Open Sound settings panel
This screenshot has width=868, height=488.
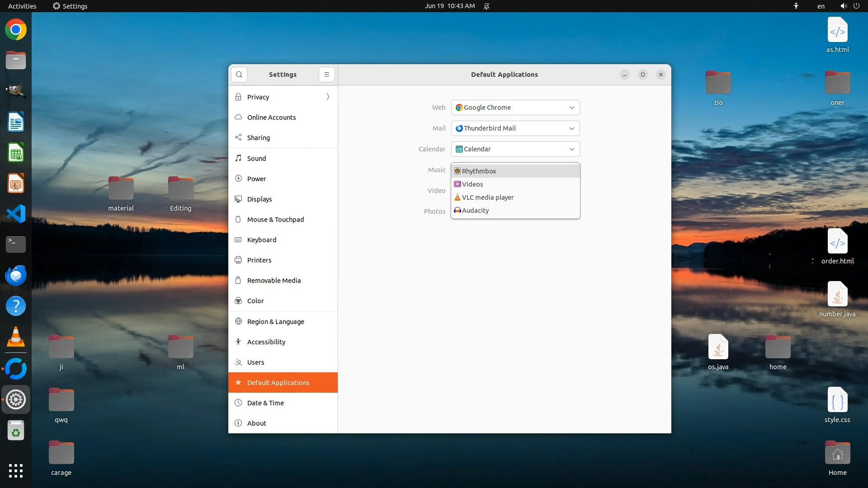[256, 159]
